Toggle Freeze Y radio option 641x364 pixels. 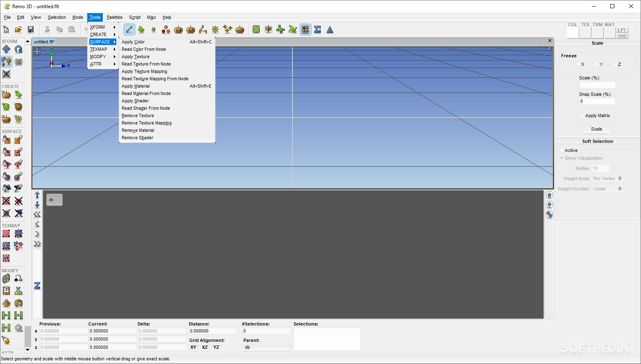597,64
